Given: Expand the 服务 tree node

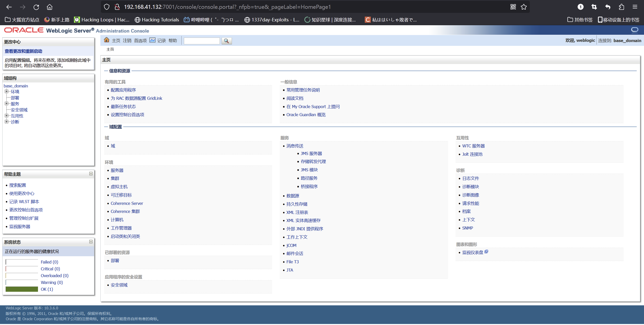Looking at the screenshot, I should pos(6,104).
